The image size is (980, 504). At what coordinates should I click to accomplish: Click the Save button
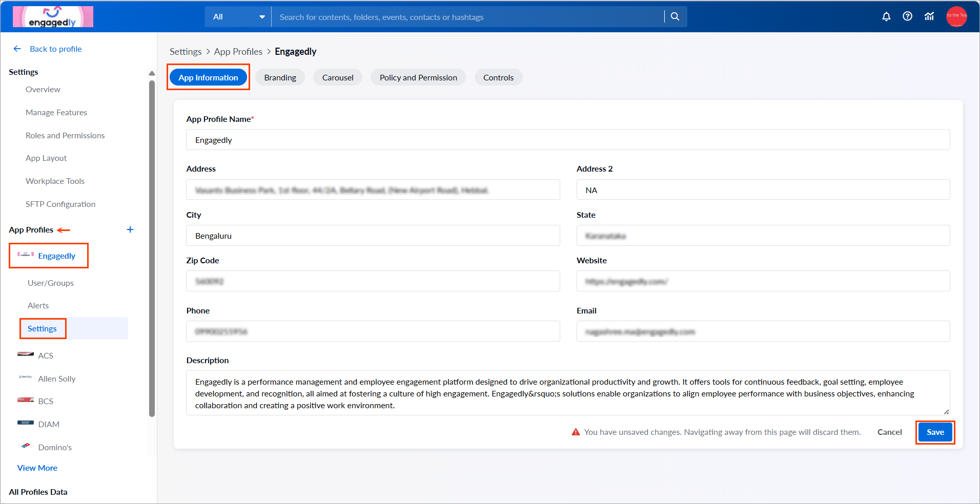(935, 432)
